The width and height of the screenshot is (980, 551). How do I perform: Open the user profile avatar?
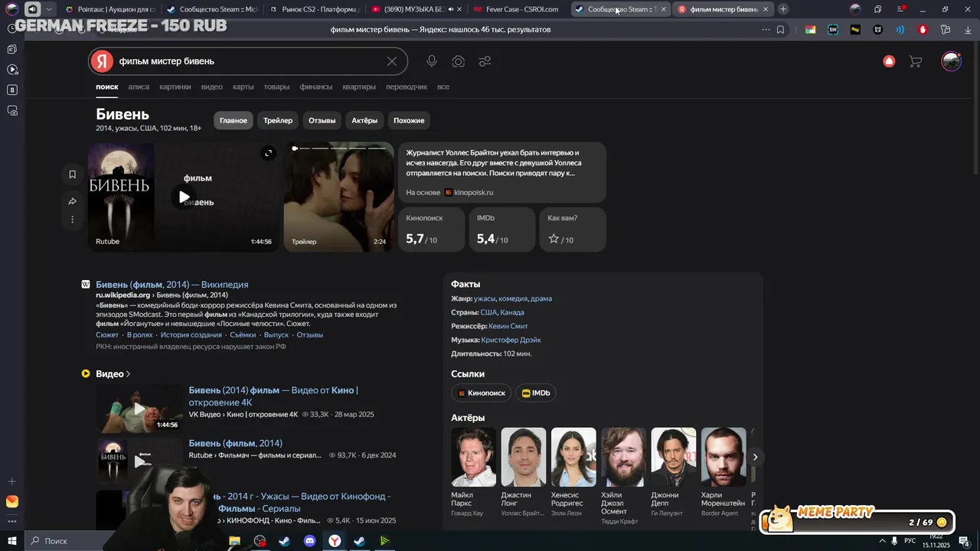tap(951, 61)
